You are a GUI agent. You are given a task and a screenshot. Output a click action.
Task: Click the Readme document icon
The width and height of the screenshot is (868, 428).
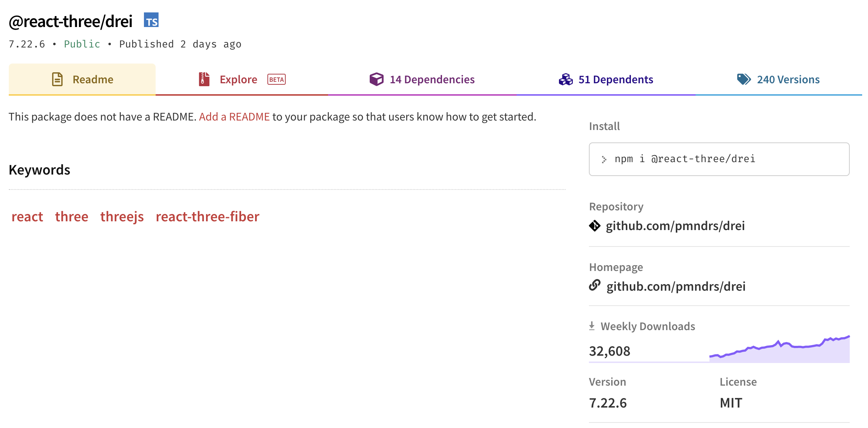click(57, 79)
